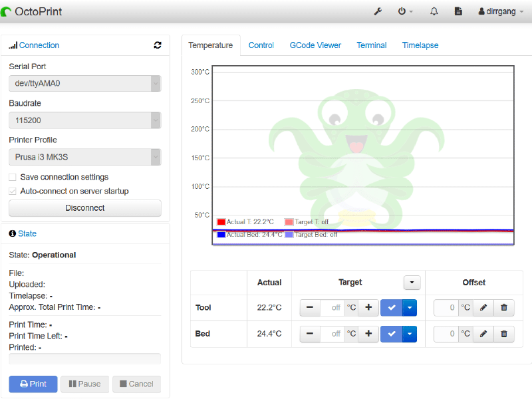Open settings via the wrench icon

(378, 11)
